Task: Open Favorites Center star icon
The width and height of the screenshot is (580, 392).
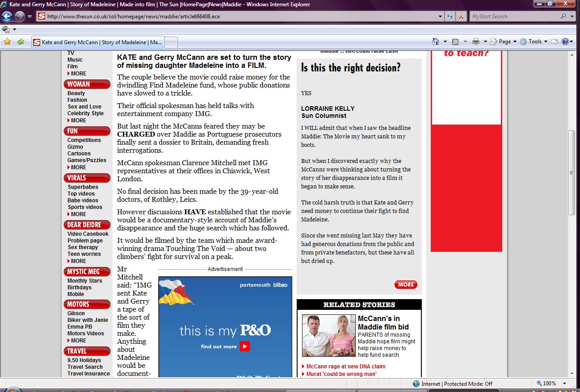Action: point(7,42)
